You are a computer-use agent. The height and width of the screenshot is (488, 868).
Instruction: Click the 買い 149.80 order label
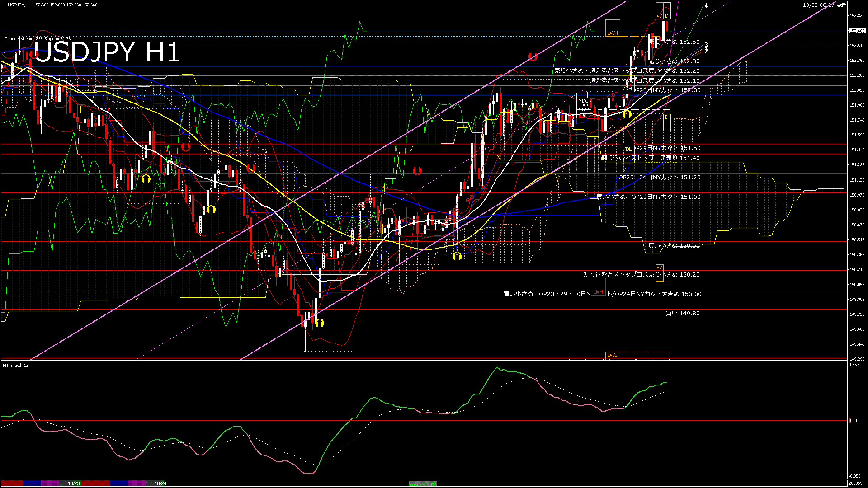pos(683,314)
